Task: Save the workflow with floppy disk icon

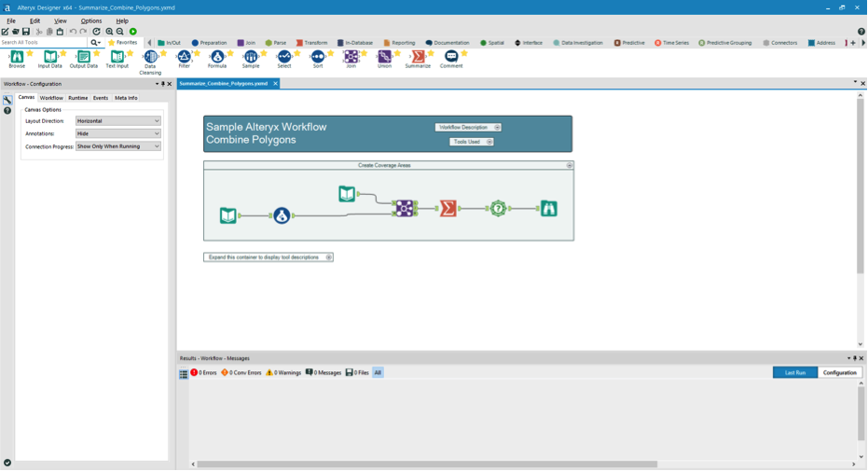Action: (x=25, y=32)
